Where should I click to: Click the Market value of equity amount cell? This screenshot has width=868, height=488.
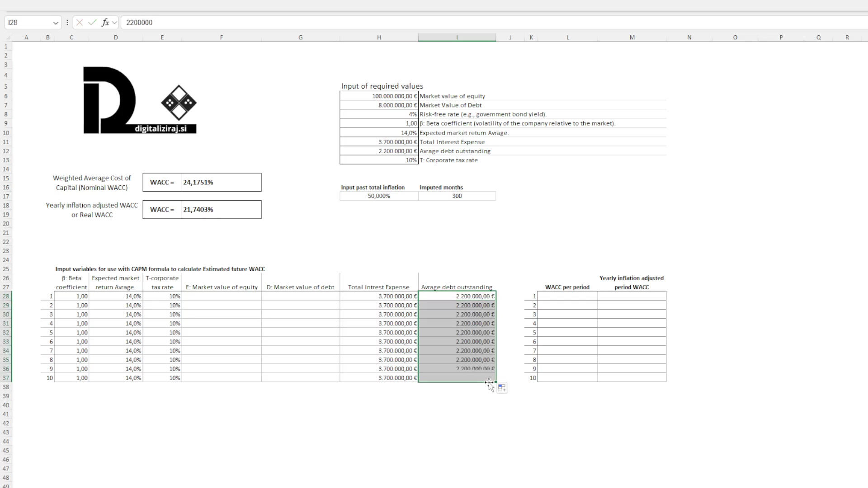point(379,96)
